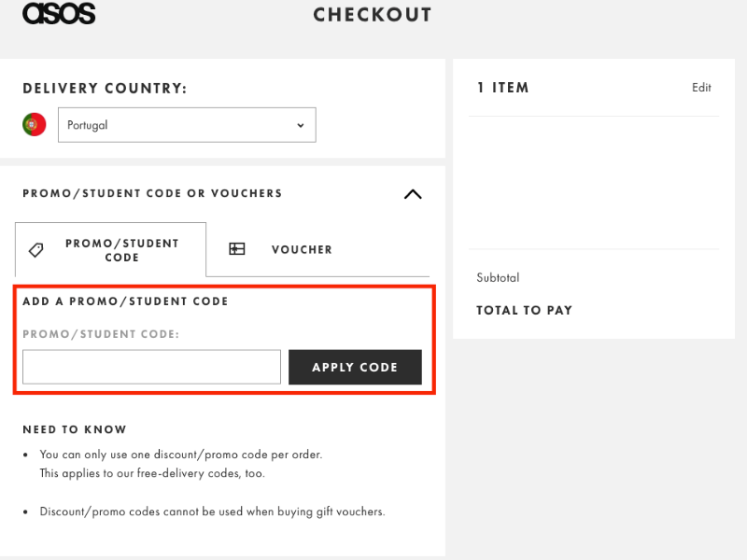Click the gift vouchers restriction note

pyautogui.click(x=213, y=511)
